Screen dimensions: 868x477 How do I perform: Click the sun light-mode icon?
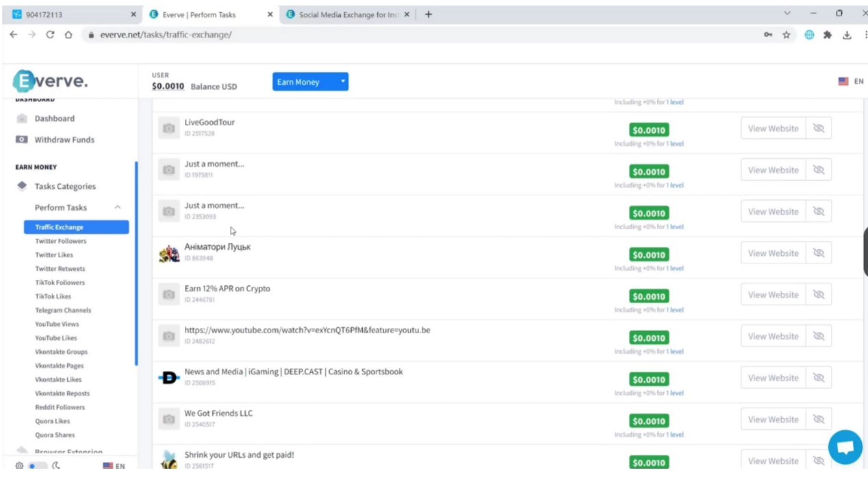20,466
